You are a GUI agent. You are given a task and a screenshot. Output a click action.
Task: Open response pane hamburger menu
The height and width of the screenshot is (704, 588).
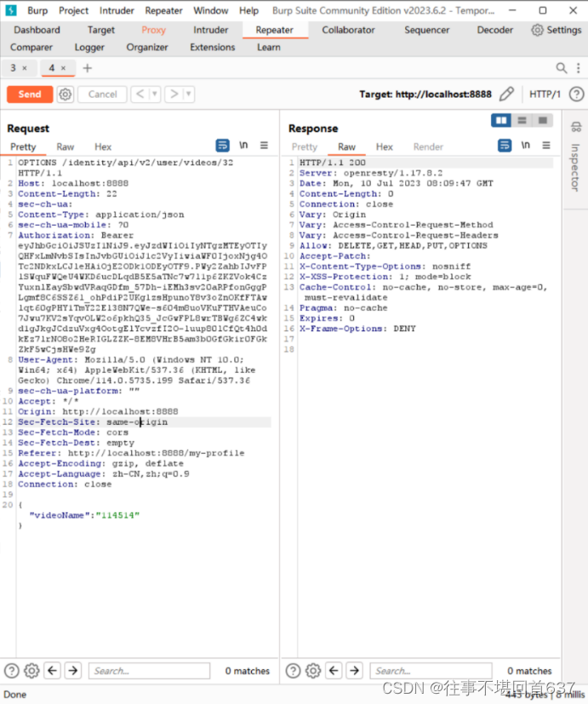pos(545,146)
